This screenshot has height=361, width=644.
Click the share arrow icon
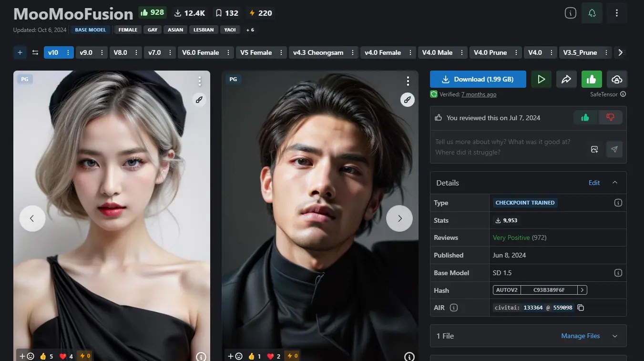[x=566, y=79]
